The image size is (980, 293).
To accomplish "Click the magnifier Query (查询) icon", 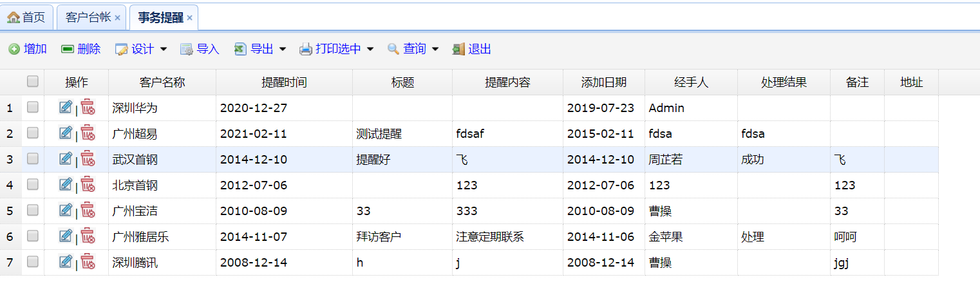I will coord(393,49).
